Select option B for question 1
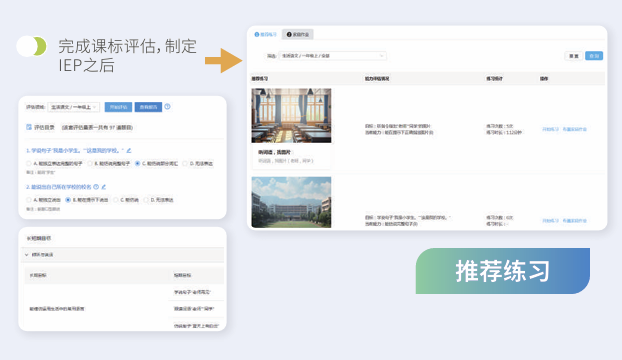Viewport: 622px width, 360px height. point(90,163)
